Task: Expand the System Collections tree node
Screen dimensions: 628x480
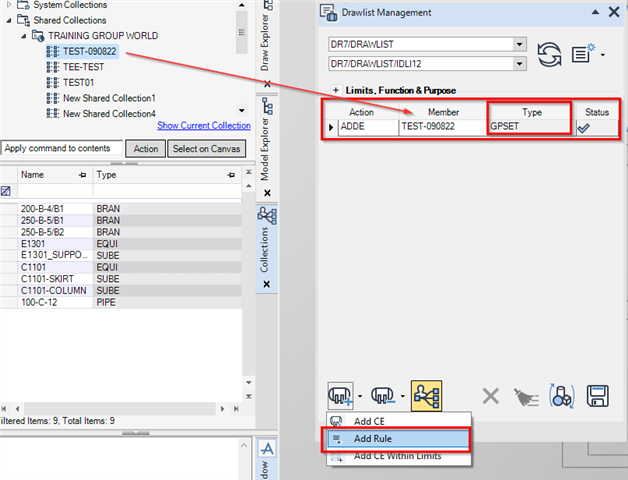Action: point(9,5)
